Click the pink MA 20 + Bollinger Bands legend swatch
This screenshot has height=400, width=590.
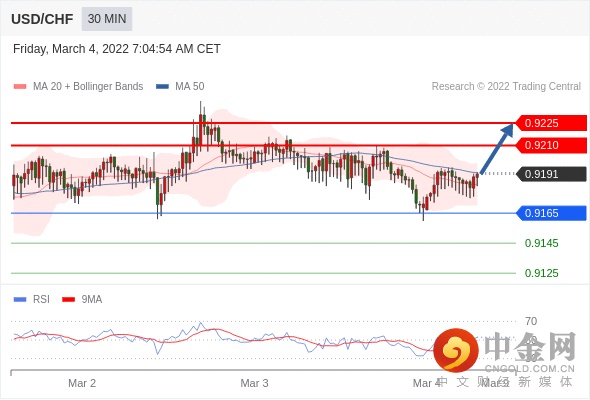(x=20, y=87)
